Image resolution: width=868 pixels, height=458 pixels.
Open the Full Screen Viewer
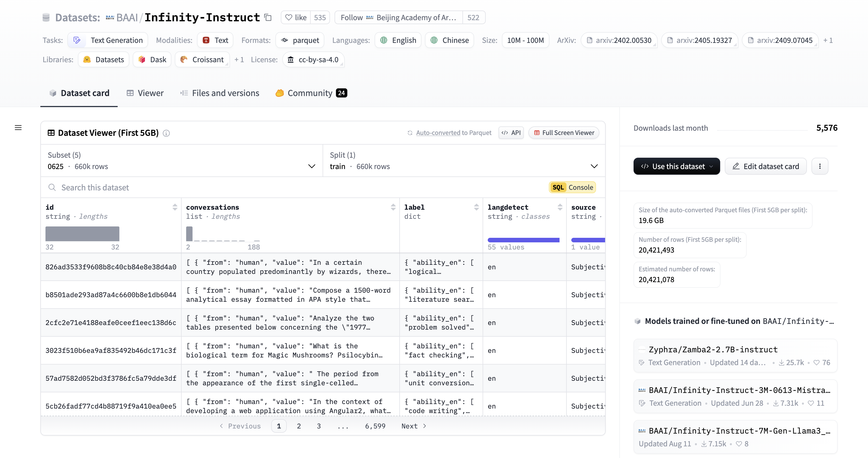click(564, 133)
